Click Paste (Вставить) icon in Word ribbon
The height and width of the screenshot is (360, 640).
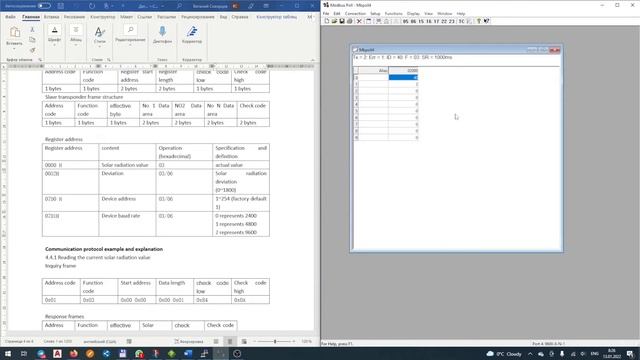(15, 33)
